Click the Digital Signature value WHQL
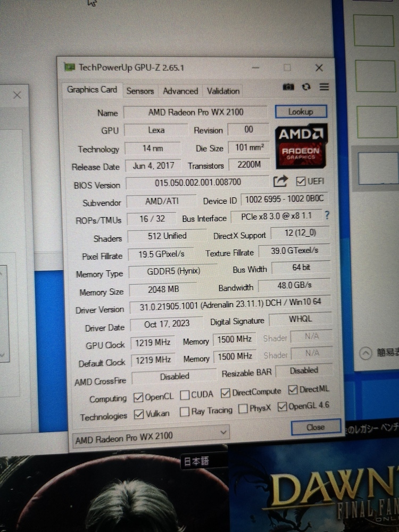 pyautogui.click(x=300, y=319)
